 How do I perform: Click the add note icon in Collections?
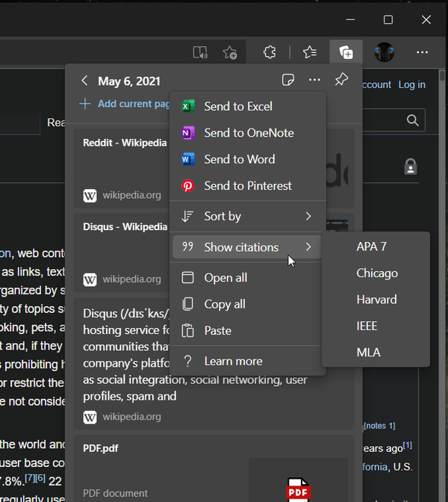click(x=287, y=81)
